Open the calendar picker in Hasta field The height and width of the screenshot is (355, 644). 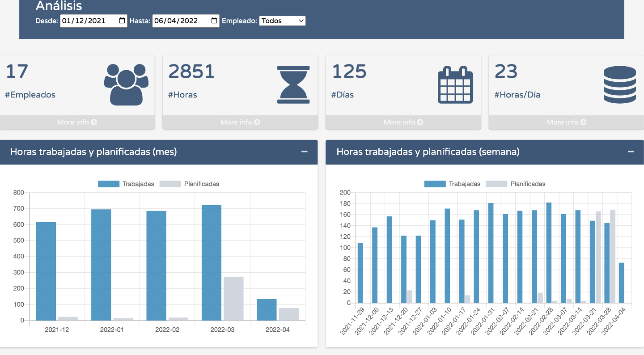pos(214,21)
